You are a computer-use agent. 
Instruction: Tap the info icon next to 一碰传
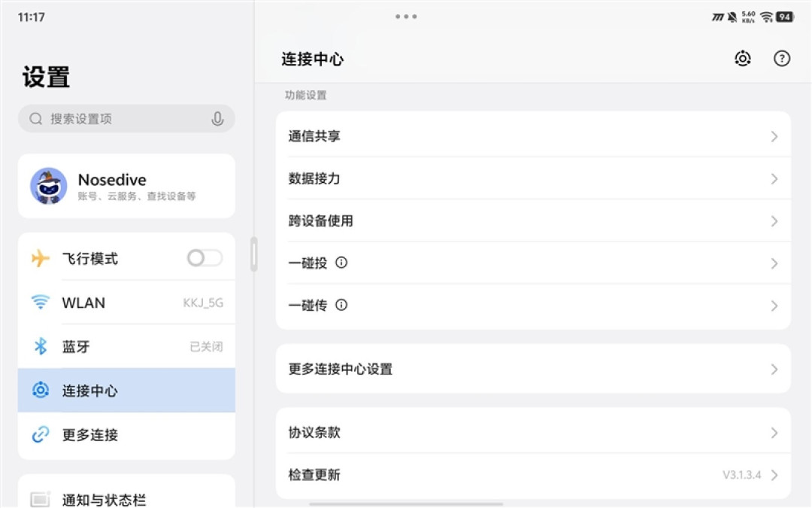341,305
